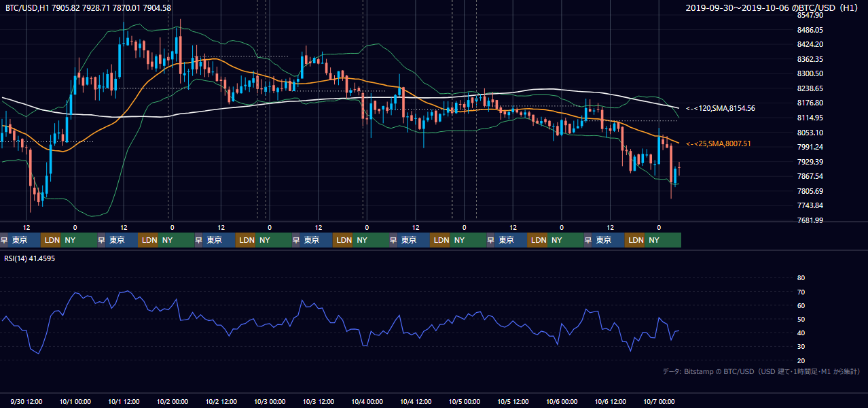Click the 10/7 00:00 date label
868x408 pixels.
(x=659, y=401)
